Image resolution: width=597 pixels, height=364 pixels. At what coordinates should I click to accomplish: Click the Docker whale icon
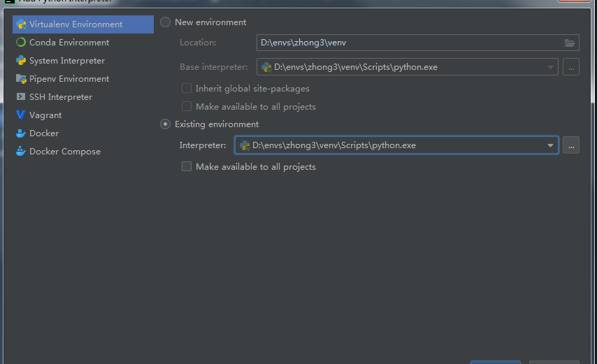coord(21,133)
